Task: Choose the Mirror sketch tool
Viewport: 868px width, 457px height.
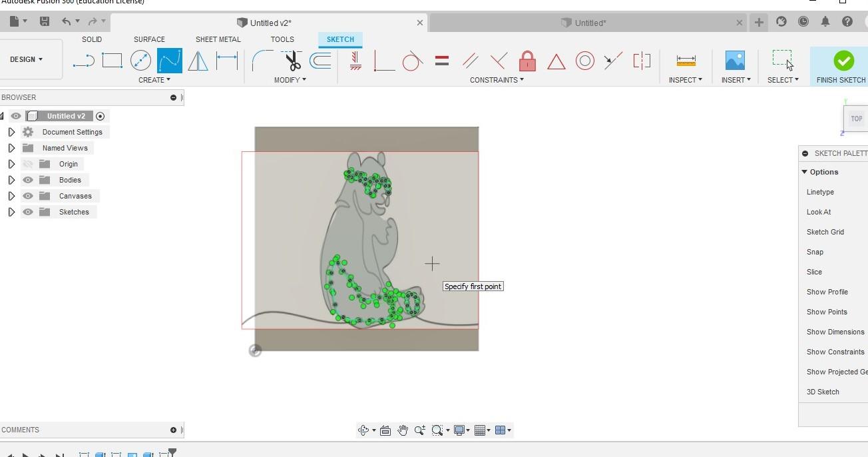Action: 198,61
